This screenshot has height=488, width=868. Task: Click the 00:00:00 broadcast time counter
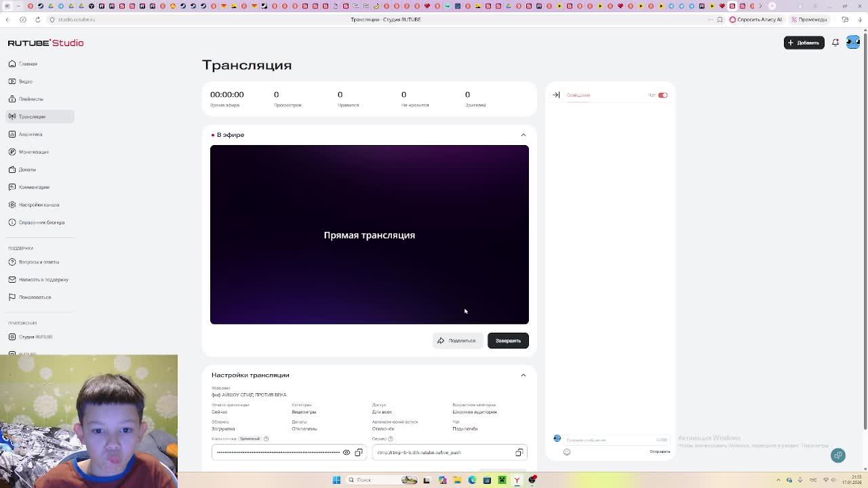pyautogui.click(x=226, y=94)
